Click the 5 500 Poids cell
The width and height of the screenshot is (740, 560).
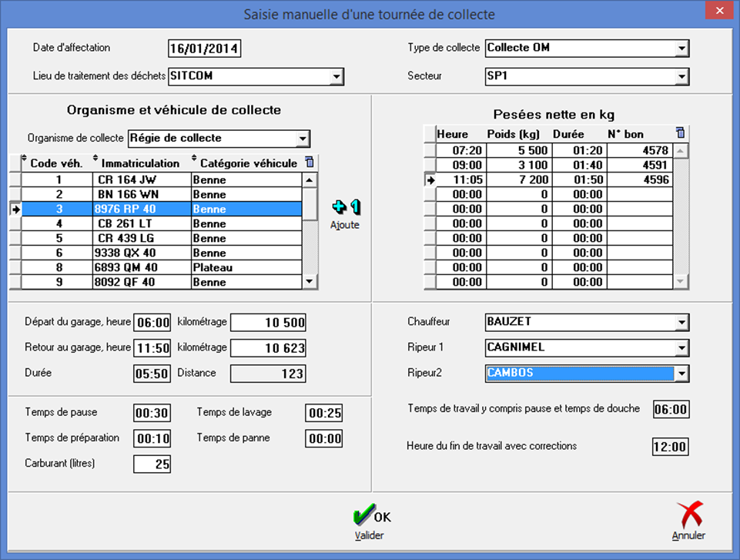[520, 150]
